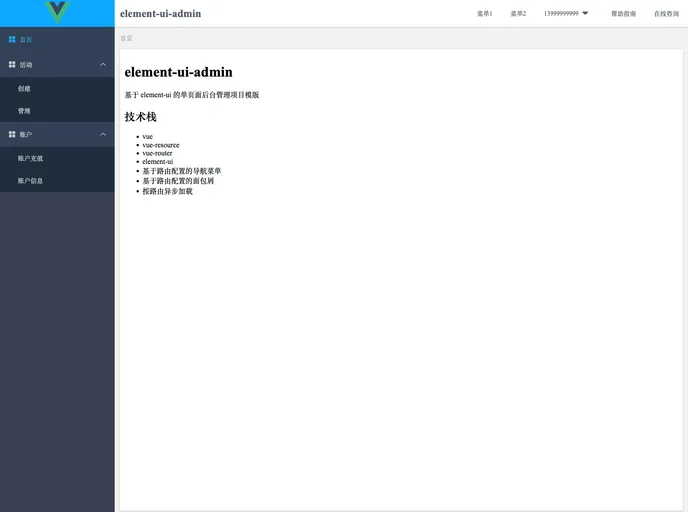Click the 基于路由配置的面包屑 list item

coord(178,181)
